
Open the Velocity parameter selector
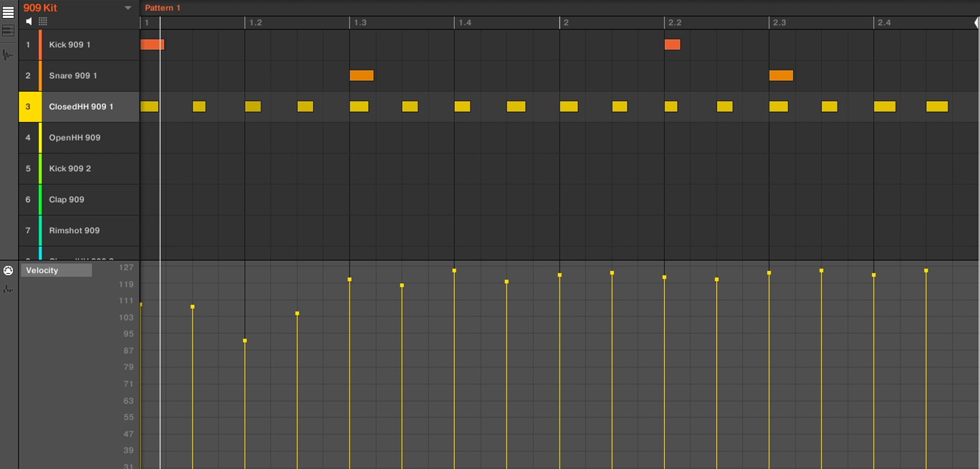[56, 270]
